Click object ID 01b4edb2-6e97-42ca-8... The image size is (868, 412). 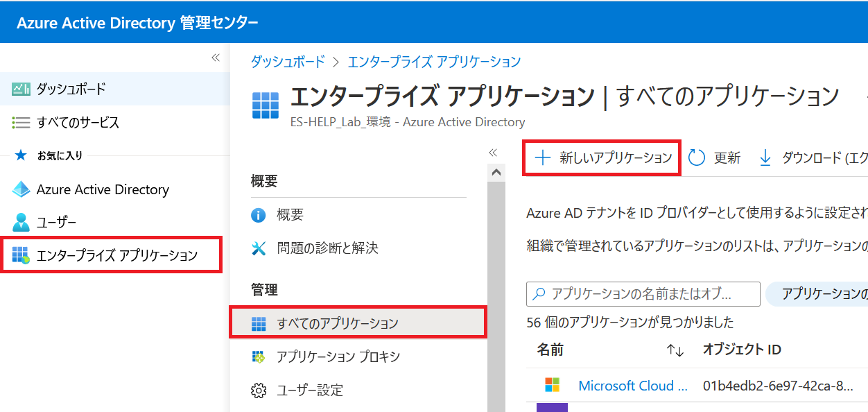coord(778,386)
